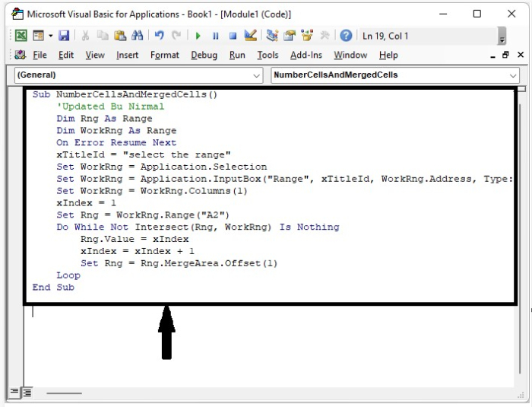Click the Paste clipboard icon
This screenshot has width=532, height=407.
(120, 35)
